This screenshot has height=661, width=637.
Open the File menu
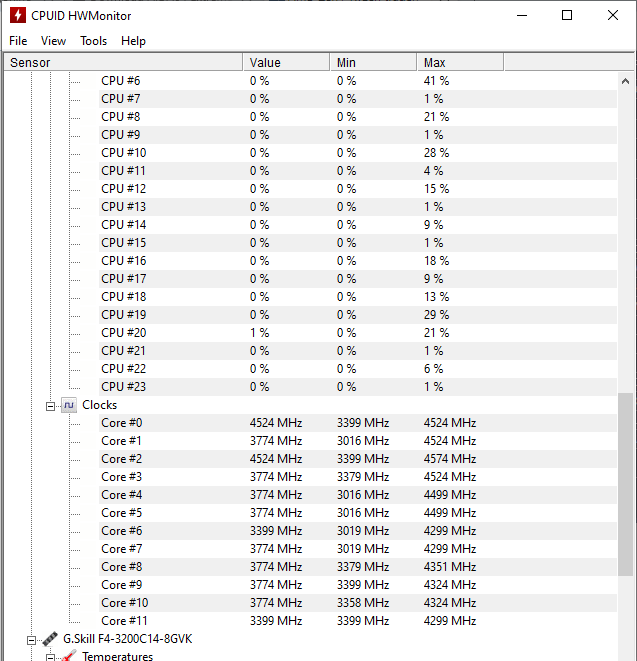pos(18,41)
